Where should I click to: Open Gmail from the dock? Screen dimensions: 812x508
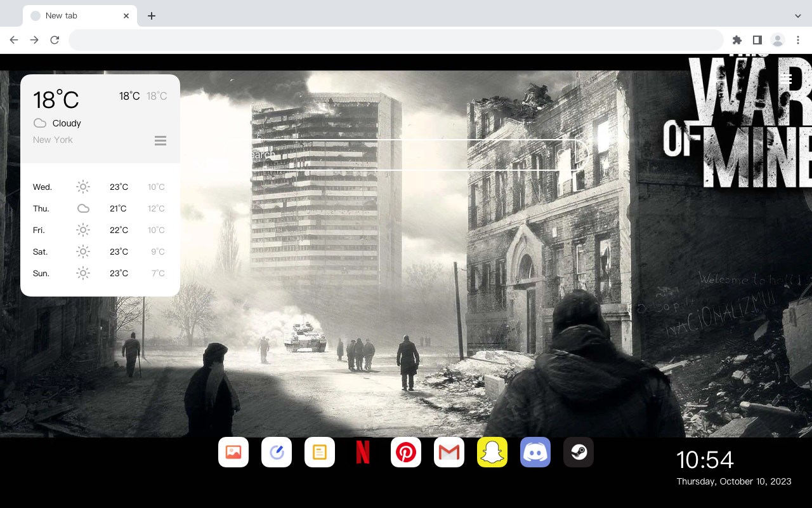click(449, 452)
